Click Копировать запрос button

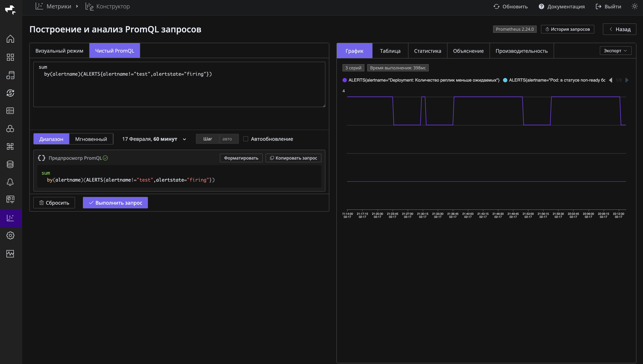293,158
